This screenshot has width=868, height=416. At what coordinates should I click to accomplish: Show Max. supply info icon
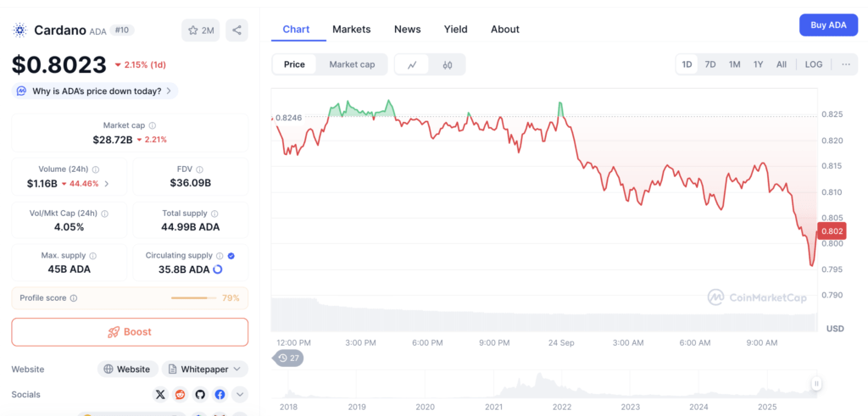click(x=93, y=256)
